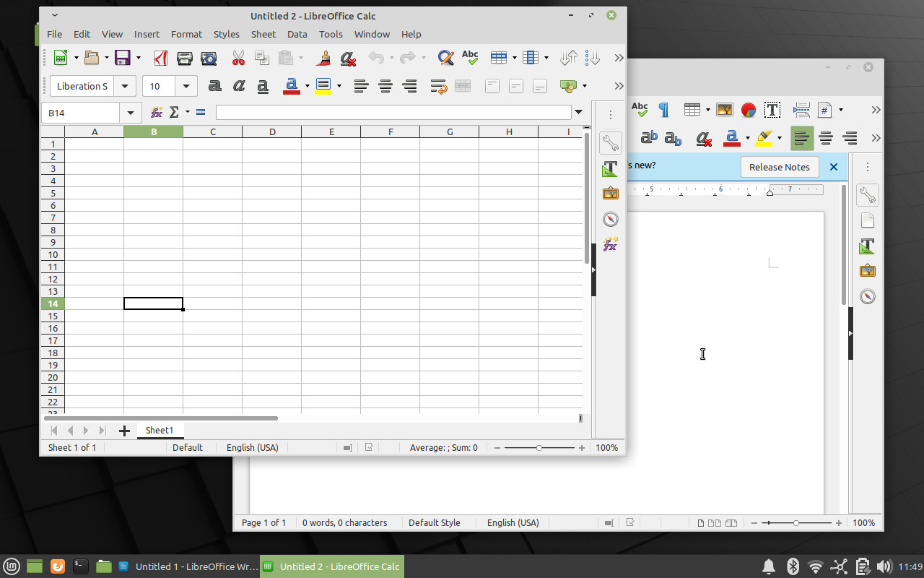This screenshot has height=578, width=924.
Task: Clear direct formatting in Calc toolbar
Action: tap(348, 58)
